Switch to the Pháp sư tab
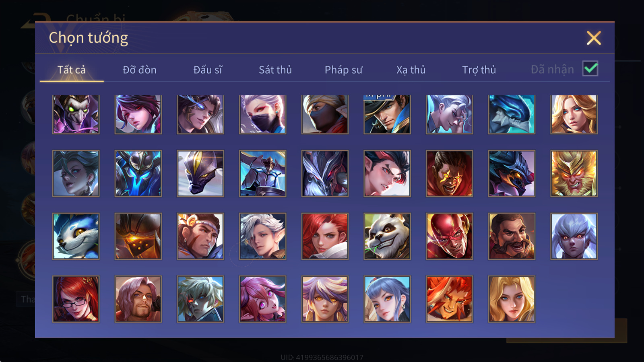The width and height of the screenshot is (644, 362). [343, 70]
